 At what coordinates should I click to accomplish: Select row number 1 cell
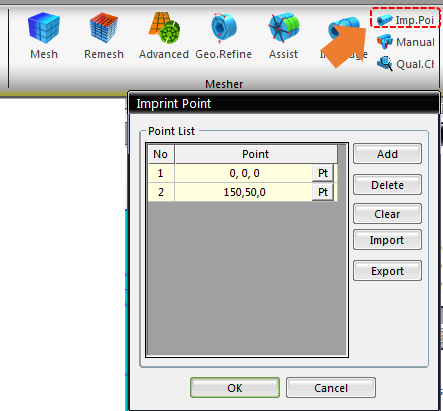point(161,173)
